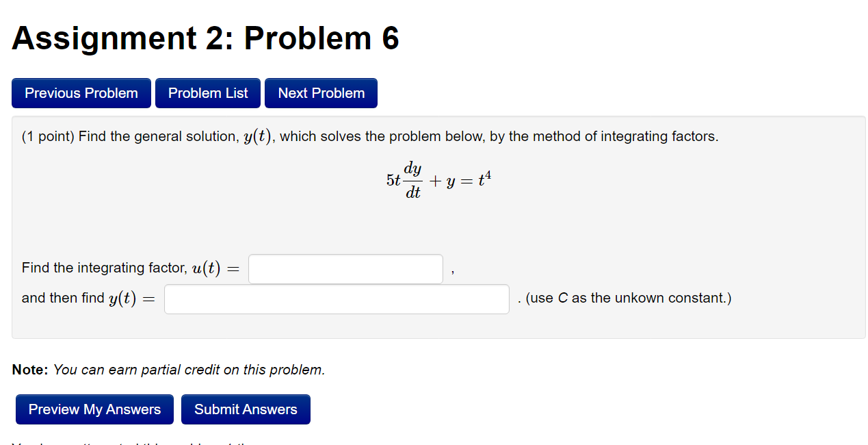
Task: Navigate to the Previous Problem
Action: 81,92
